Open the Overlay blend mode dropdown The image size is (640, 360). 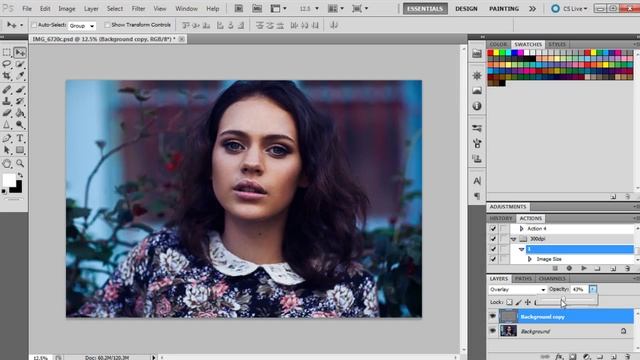pos(517,289)
